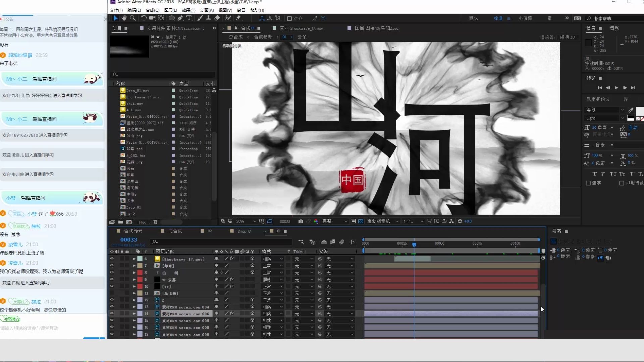This screenshot has width=644, height=362.
Task: Open the 完整 resolution dropdown
Action: click(x=334, y=221)
